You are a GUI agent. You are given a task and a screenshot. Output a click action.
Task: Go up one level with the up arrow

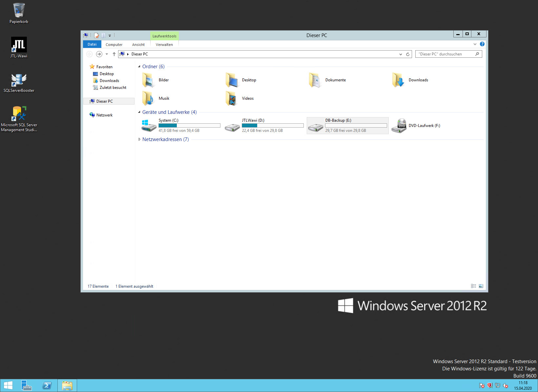point(114,54)
